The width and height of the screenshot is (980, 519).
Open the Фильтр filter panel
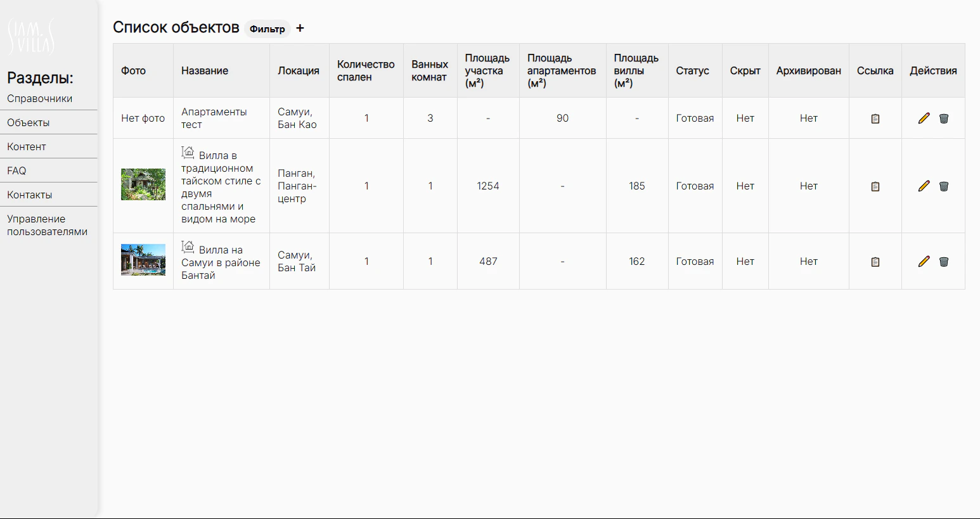[x=268, y=29]
